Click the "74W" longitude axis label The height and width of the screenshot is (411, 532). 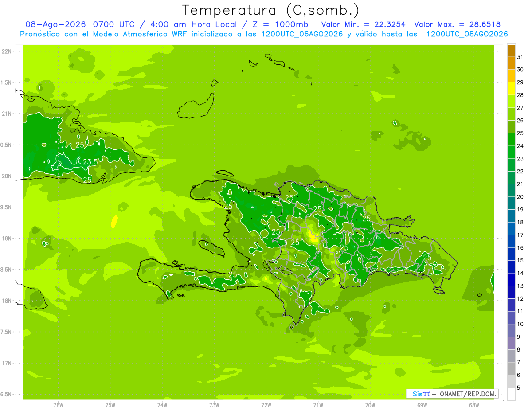pyautogui.click(x=162, y=405)
